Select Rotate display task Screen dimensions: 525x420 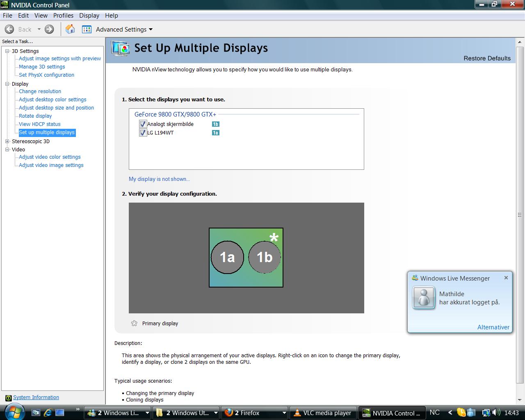(x=35, y=116)
